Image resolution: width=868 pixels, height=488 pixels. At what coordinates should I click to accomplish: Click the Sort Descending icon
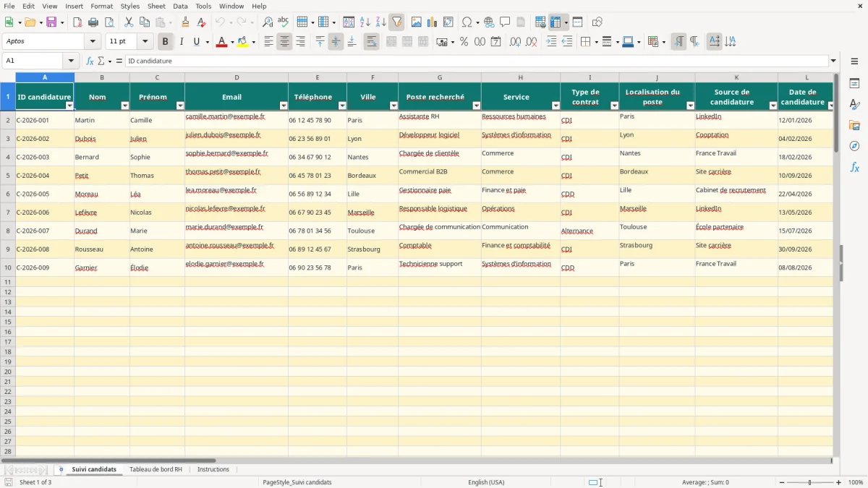380,22
